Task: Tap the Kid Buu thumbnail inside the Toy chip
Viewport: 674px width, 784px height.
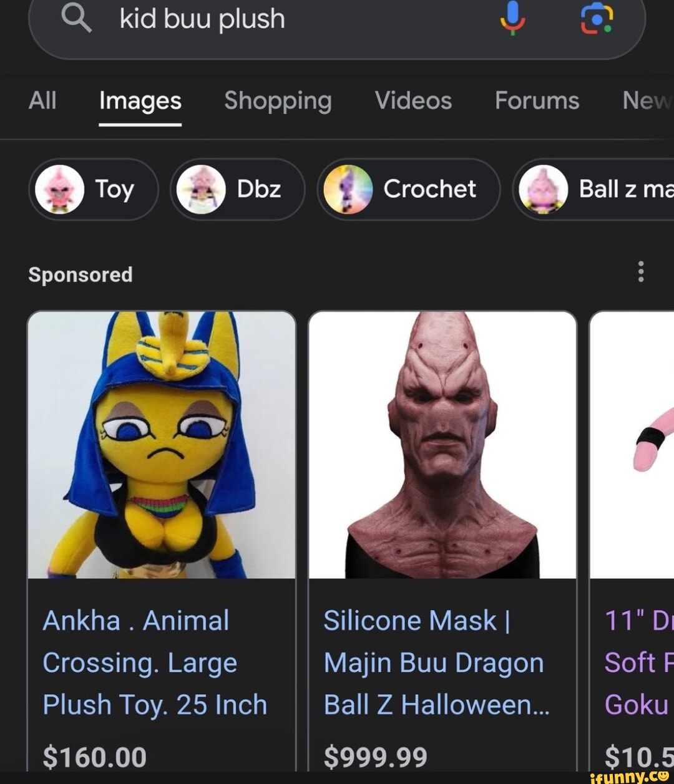Action: (x=60, y=190)
